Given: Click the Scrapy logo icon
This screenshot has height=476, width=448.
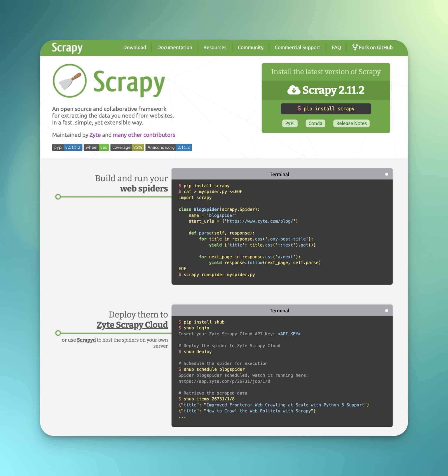Looking at the screenshot, I should [69, 80].
